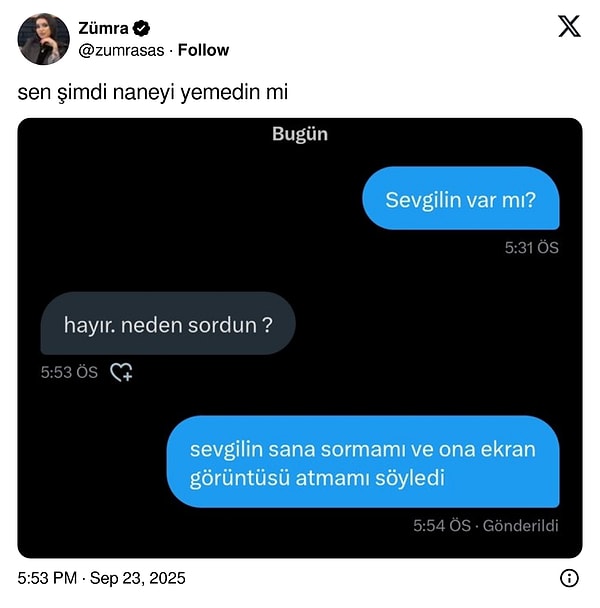Select the 'hayır. neden sordun ?' message bubble
600x608 pixels.
[168, 323]
